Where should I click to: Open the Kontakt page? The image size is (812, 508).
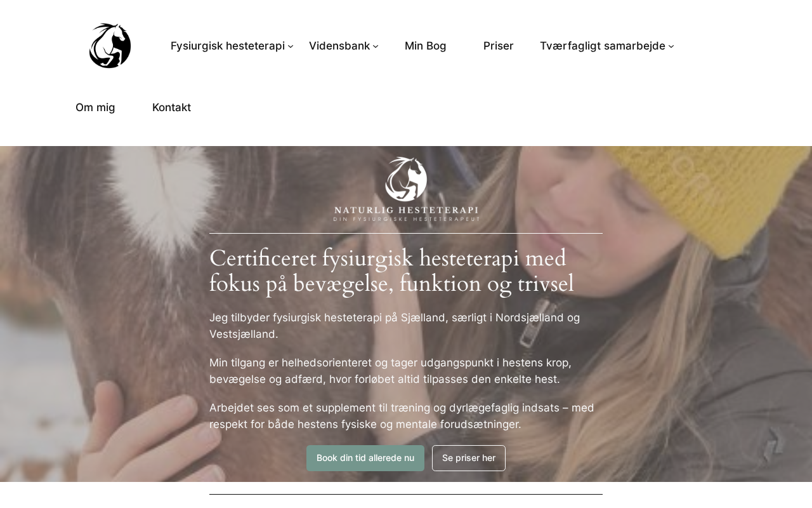coord(171,107)
